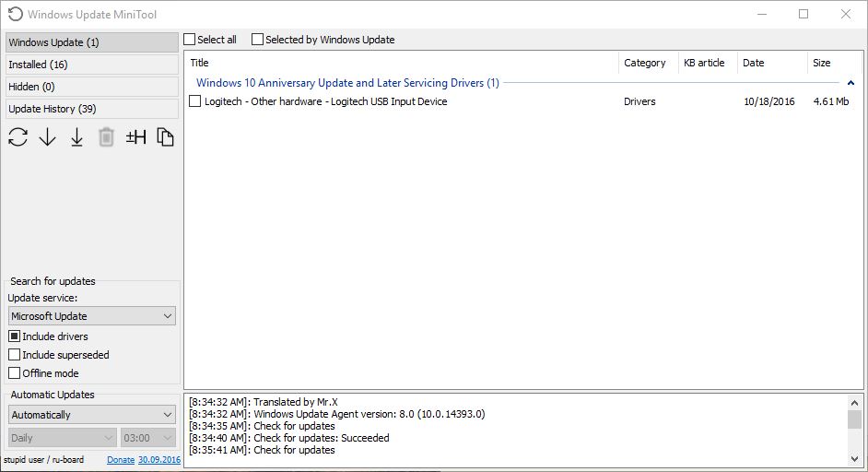Click the 10/18/2016 date cell
This screenshot has height=472, width=868.
coord(768,101)
